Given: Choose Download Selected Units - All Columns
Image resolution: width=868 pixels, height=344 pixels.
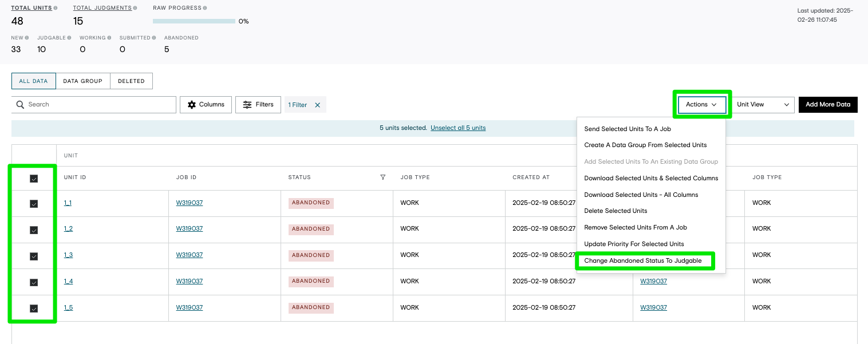Looking at the screenshot, I should click(x=651, y=195).
